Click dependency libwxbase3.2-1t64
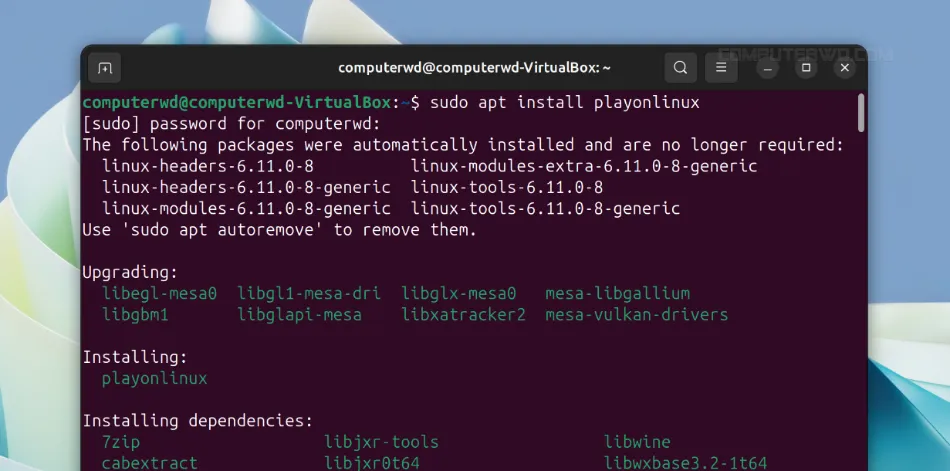The height and width of the screenshot is (471, 950). 685,463
